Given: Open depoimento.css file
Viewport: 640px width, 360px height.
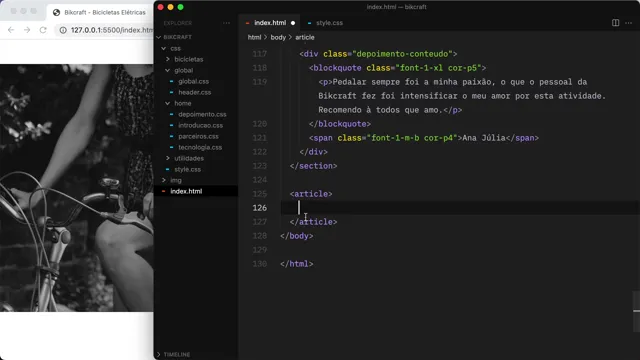Looking at the screenshot, I should click(x=202, y=114).
